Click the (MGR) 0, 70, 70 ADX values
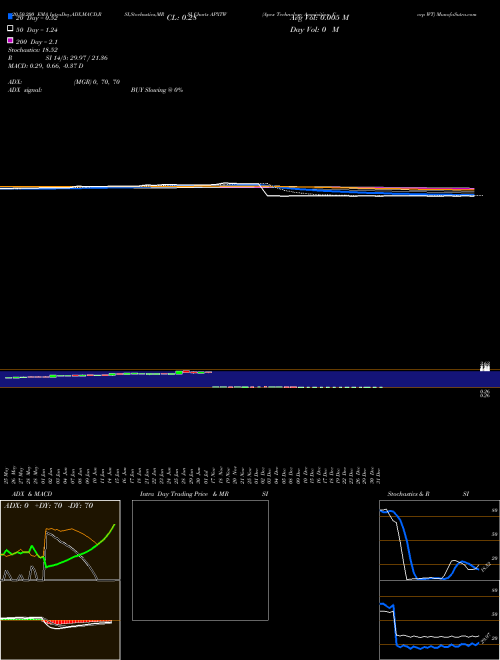 97,82
